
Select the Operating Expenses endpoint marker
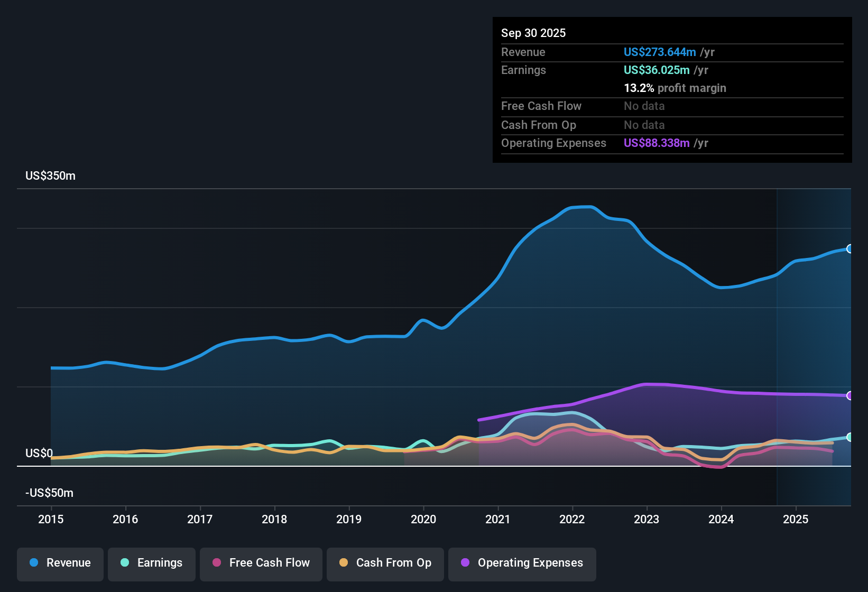pos(849,395)
